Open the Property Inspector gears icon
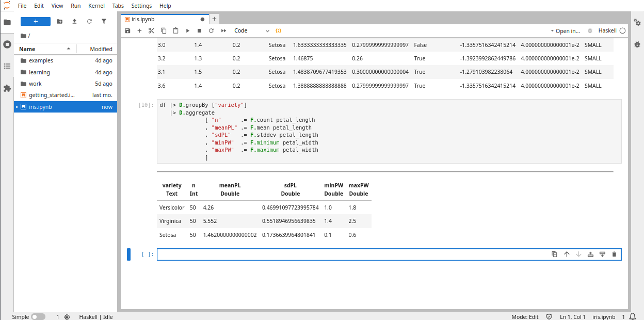This screenshot has height=320, width=644. tap(637, 22)
